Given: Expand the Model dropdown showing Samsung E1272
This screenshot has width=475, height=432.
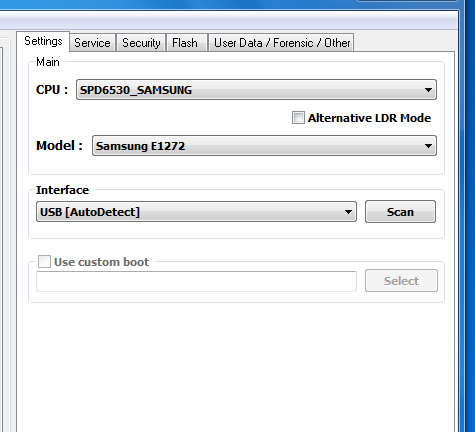Looking at the screenshot, I should point(264,146).
